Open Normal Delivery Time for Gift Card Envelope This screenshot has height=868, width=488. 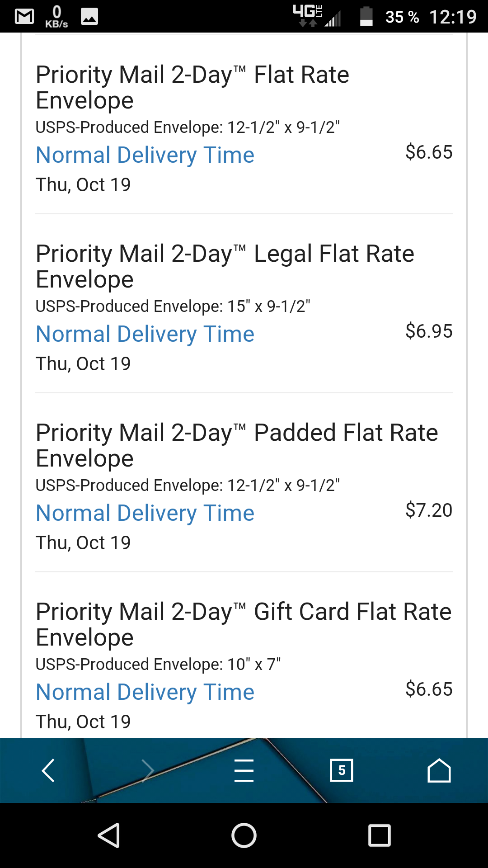coord(145,692)
